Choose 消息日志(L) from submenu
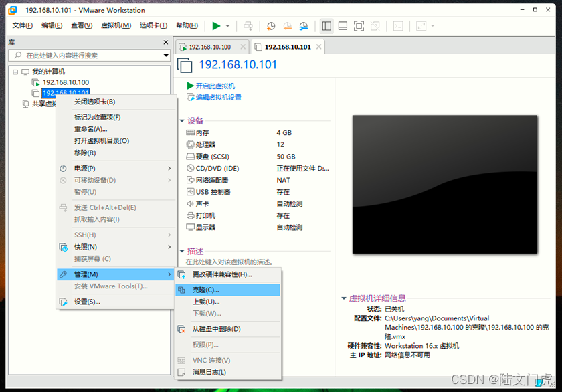Screen dimensions: 562x392 (x=227, y=373)
